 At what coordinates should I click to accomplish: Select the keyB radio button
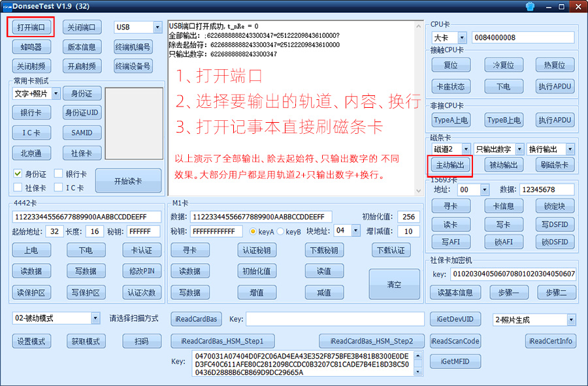coord(281,232)
